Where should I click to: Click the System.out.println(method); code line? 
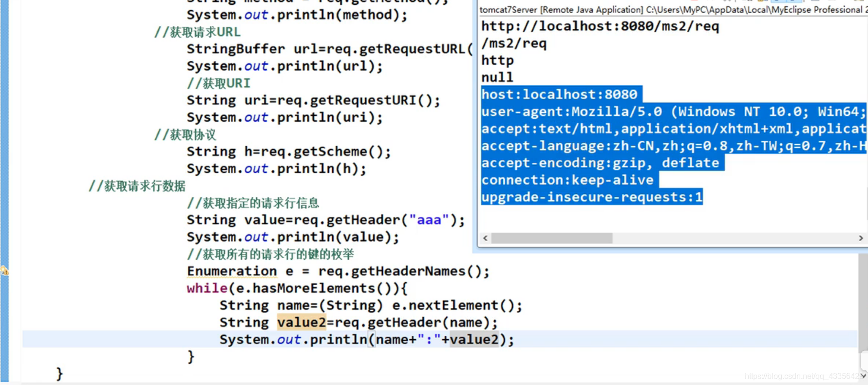(x=297, y=15)
